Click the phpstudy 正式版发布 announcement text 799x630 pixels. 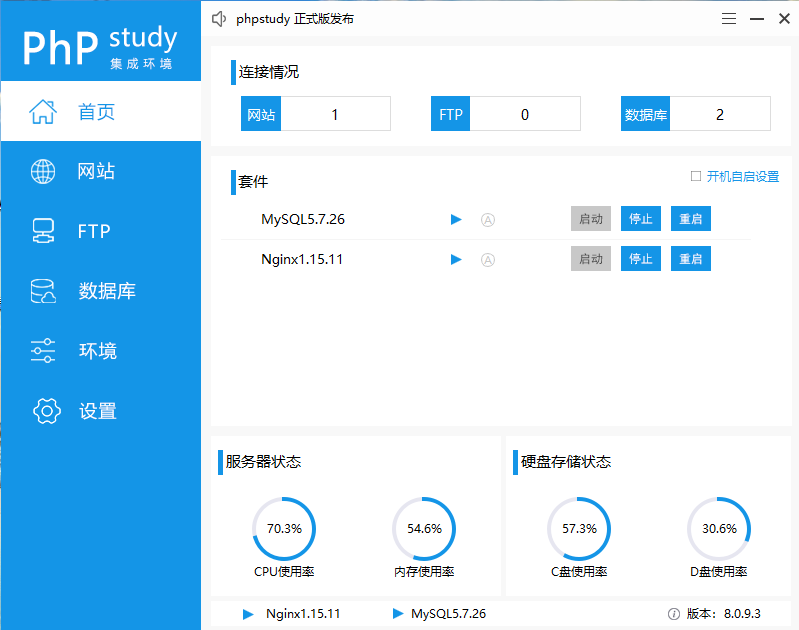tap(295, 19)
